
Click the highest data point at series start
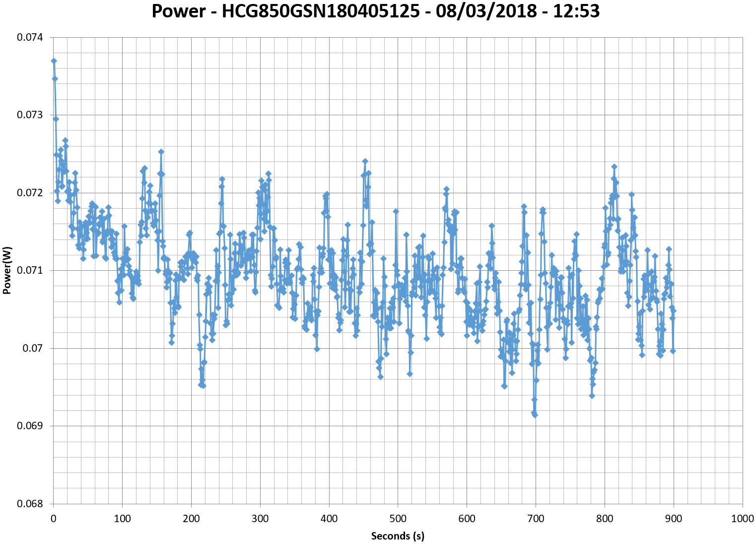click(x=54, y=61)
